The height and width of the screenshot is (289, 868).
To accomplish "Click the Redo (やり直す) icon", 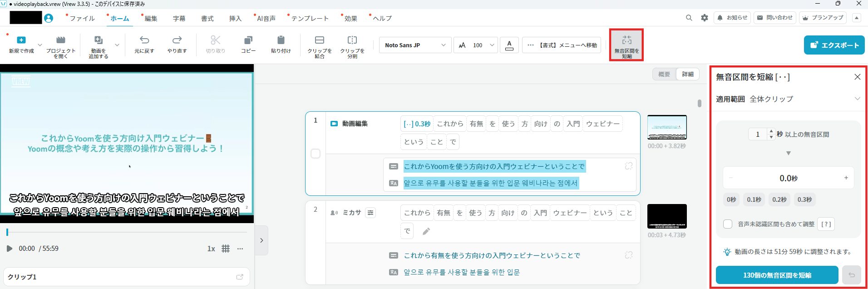I will 177,40.
